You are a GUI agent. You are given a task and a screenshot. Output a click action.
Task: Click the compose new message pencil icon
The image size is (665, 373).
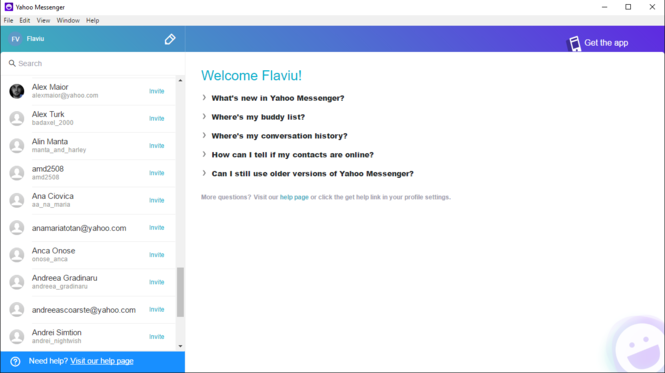(x=170, y=39)
